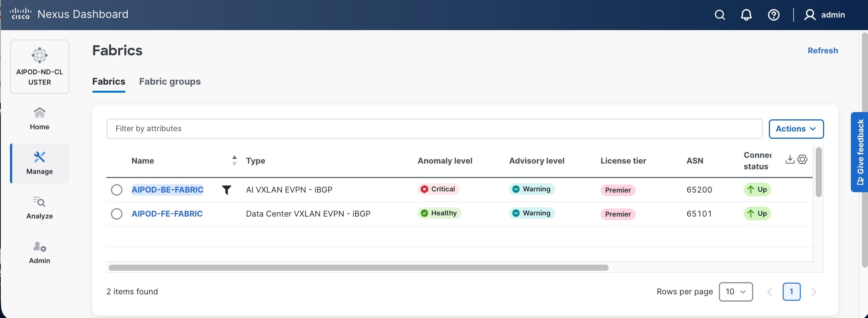Screen dimensions: 868x318
Task: Open the search magnifier in header
Action: point(720,15)
